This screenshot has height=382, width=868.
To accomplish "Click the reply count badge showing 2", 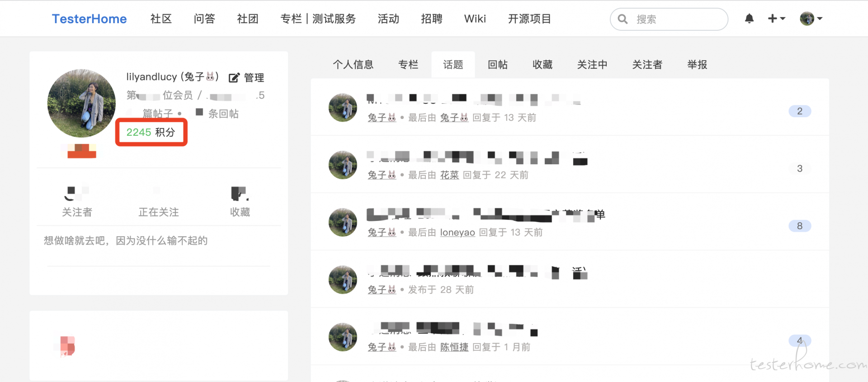I will pyautogui.click(x=800, y=111).
